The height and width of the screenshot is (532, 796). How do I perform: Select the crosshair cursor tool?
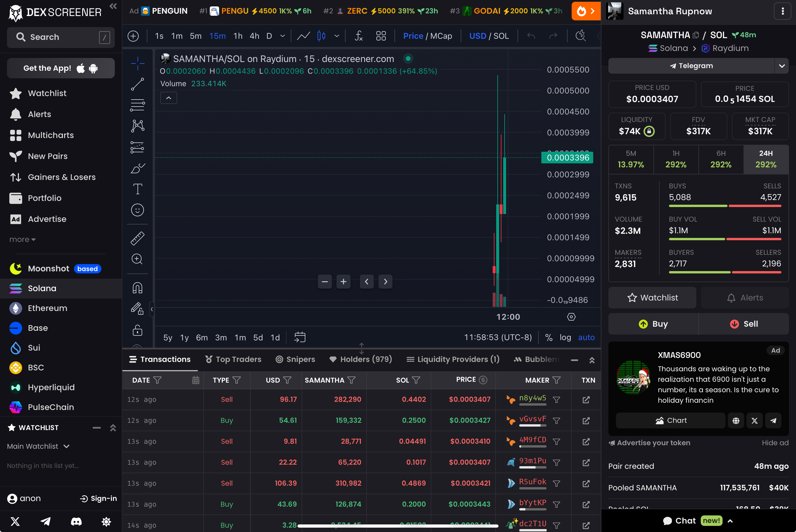tap(138, 63)
